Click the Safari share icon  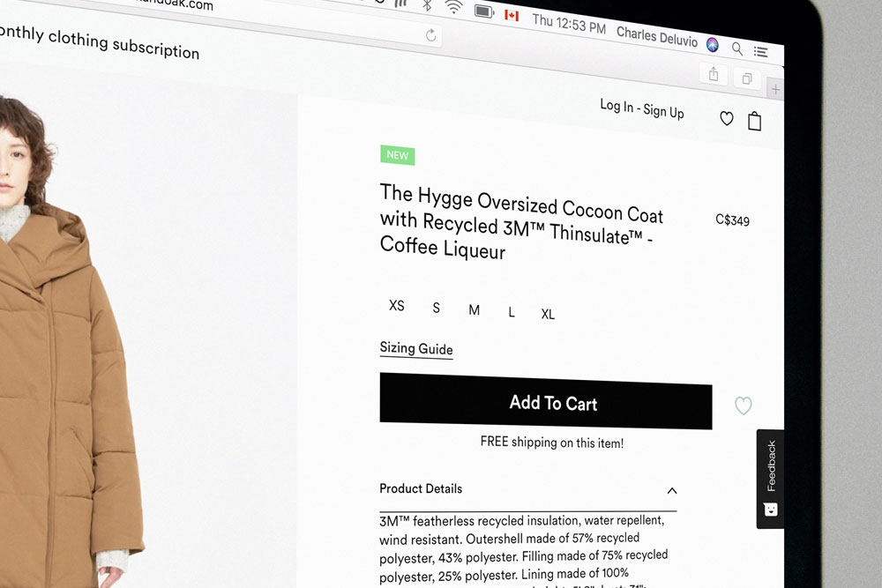coord(714,74)
